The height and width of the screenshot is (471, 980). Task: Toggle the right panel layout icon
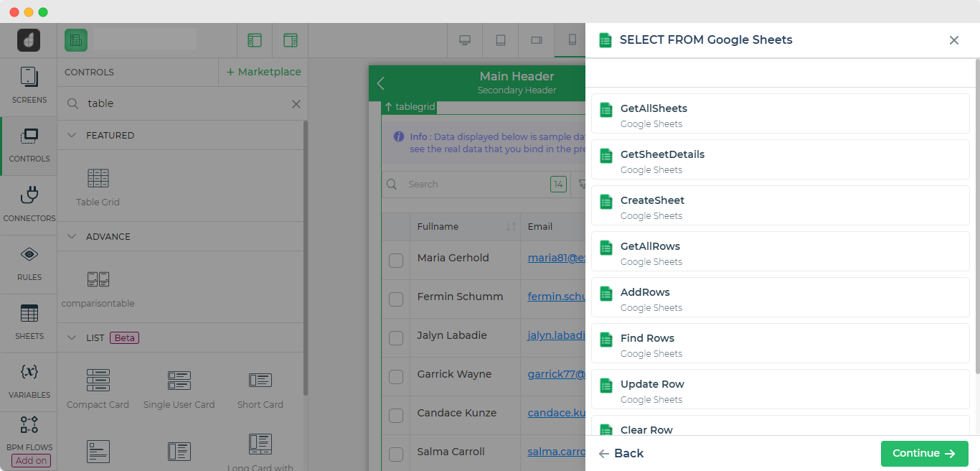[291, 40]
